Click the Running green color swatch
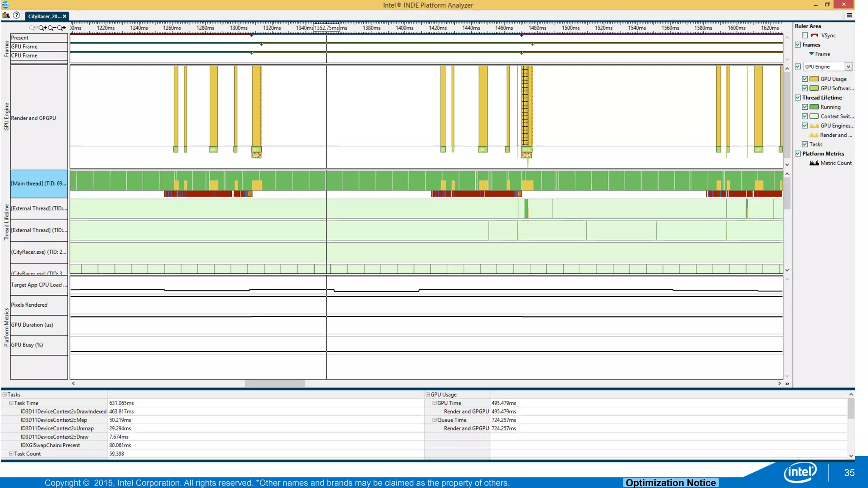The height and width of the screenshot is (488, 868). click(x=814, y=107)
